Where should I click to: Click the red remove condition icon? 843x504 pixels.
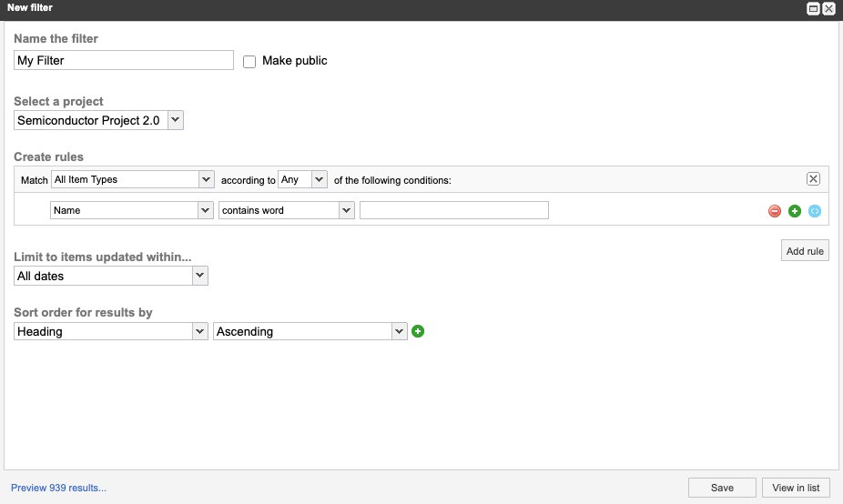pos(775,211)
